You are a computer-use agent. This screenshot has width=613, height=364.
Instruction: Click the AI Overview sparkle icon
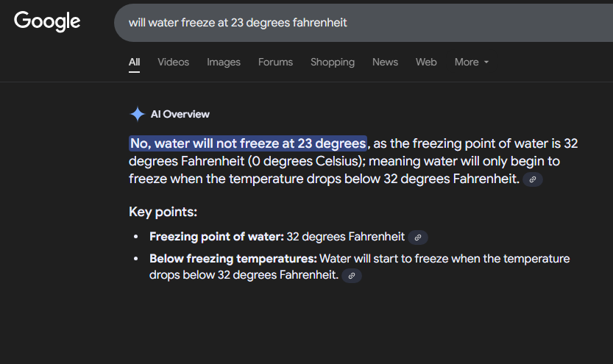(137, 114)
